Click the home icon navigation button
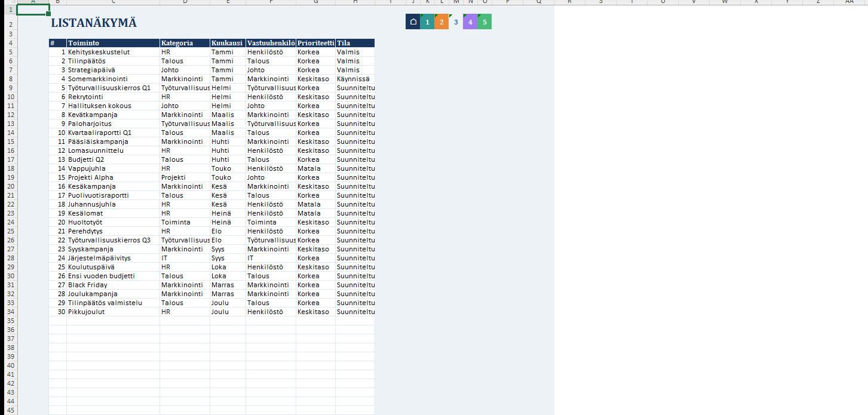Image resolution: width=868 pixels, height=415 pixels. 412,22
